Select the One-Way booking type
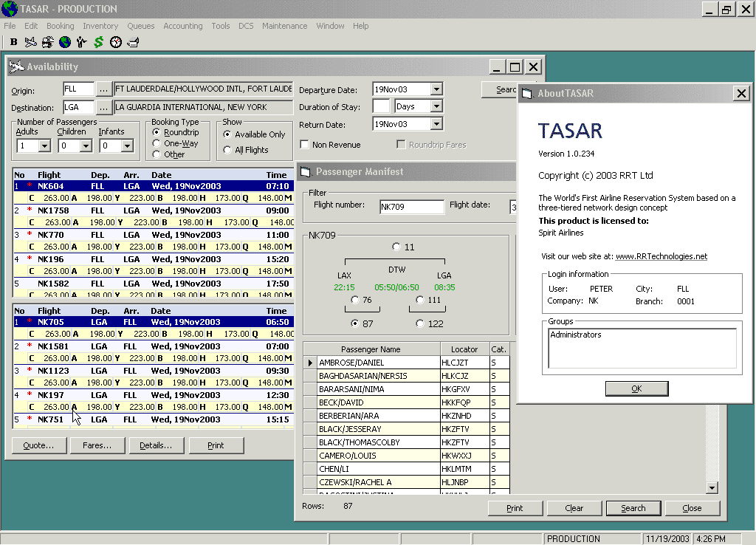756x545 pixels. pyautogui.click(x=157, y=143)
